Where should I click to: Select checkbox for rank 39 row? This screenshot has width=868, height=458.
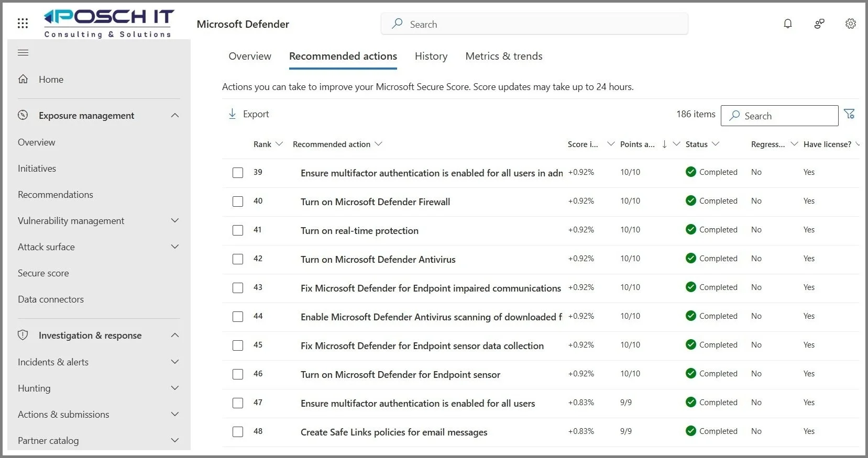coord(238,173)
